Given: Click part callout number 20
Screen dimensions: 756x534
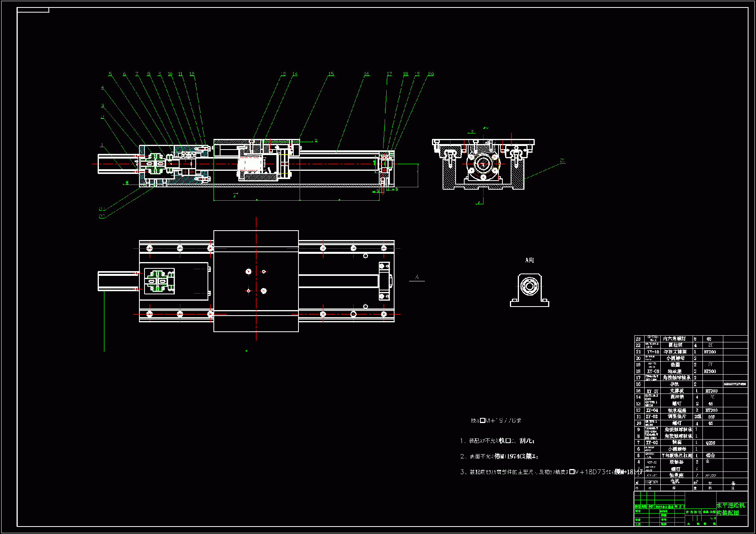Looking at the screenshot, I should coord(431,74).
